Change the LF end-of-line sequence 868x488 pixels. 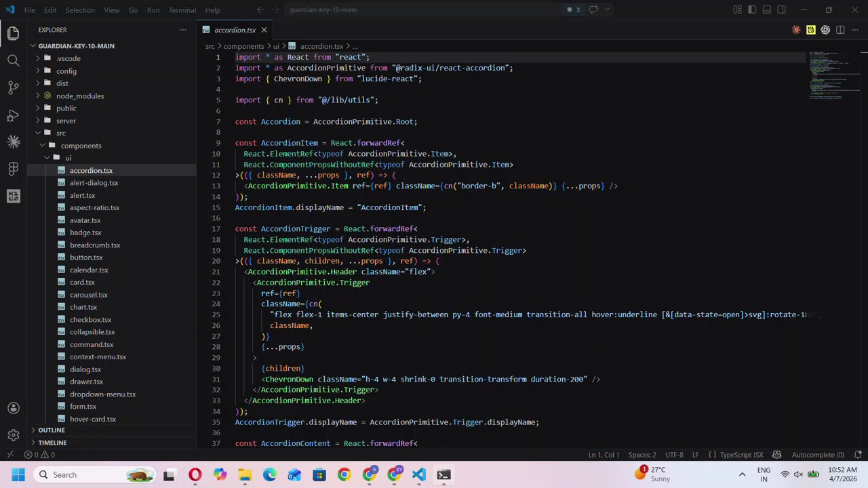click(x=695, y=455)
